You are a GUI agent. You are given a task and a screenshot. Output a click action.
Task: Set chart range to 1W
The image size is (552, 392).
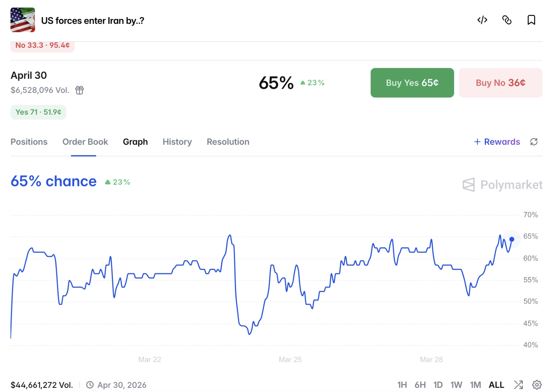coord(456,385)
